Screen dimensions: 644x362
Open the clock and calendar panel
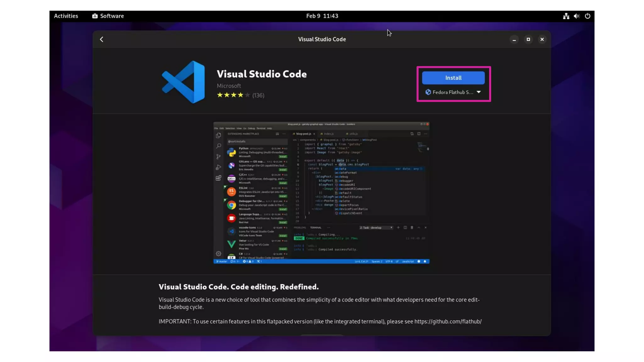322,16
